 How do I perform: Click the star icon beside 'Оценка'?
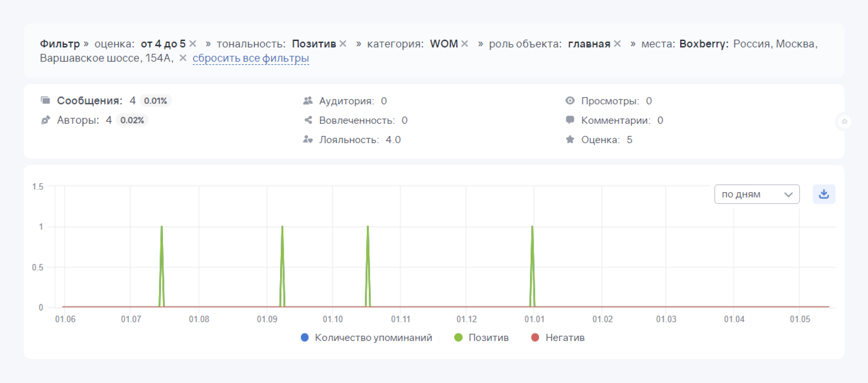570,139
